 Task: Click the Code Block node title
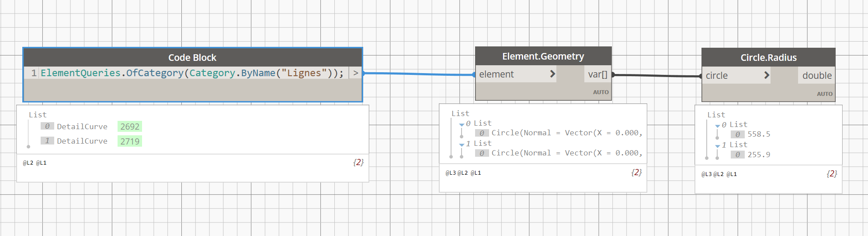(x=192, y=57)
